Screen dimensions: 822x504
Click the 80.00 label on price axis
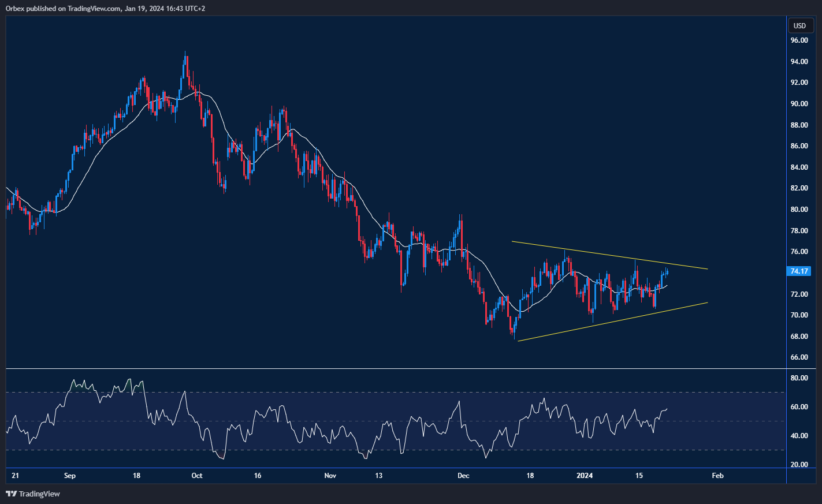click(799, 210)
